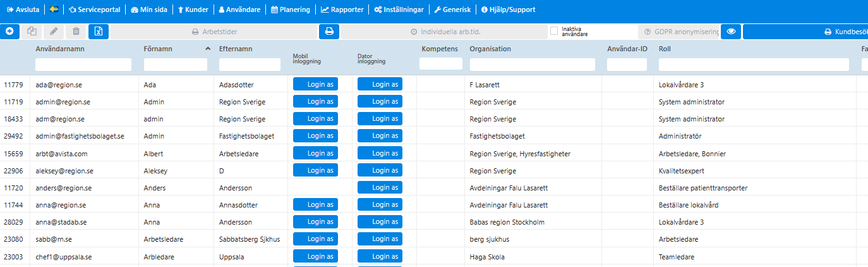Screen dimensions: 868x267
Task: Click the Användarnamn filter field
Action: [x=83, y=65]
